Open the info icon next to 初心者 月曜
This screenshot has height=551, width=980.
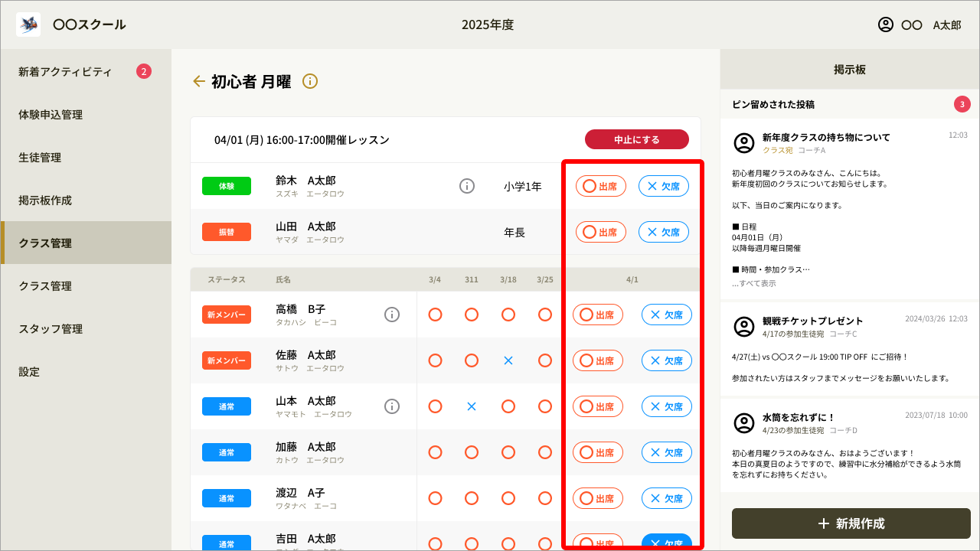309,80
